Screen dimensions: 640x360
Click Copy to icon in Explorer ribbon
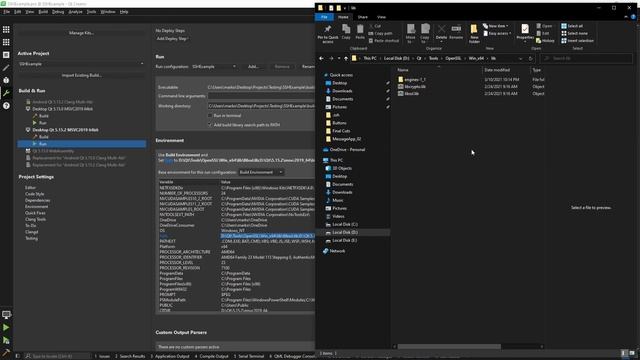pos(425,33)
